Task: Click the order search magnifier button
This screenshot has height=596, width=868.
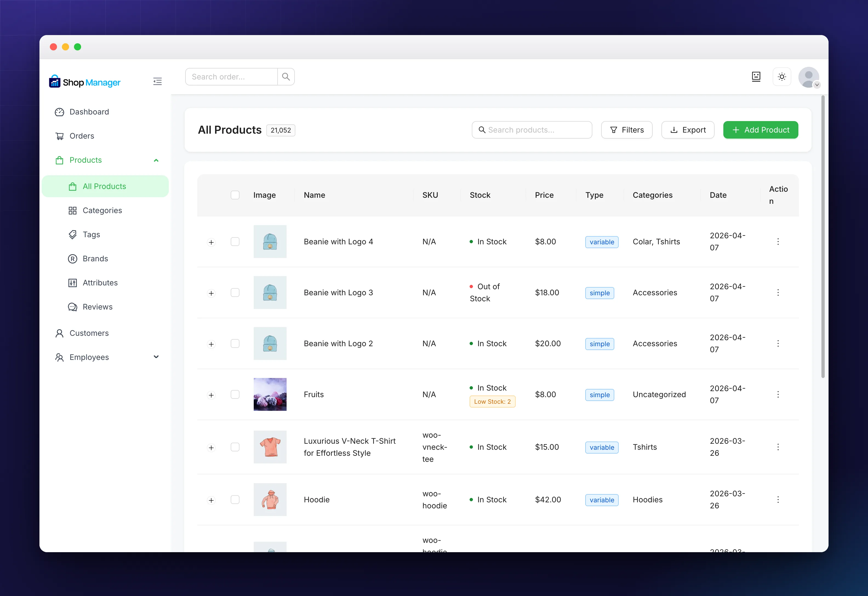Action: click(286, 76)
